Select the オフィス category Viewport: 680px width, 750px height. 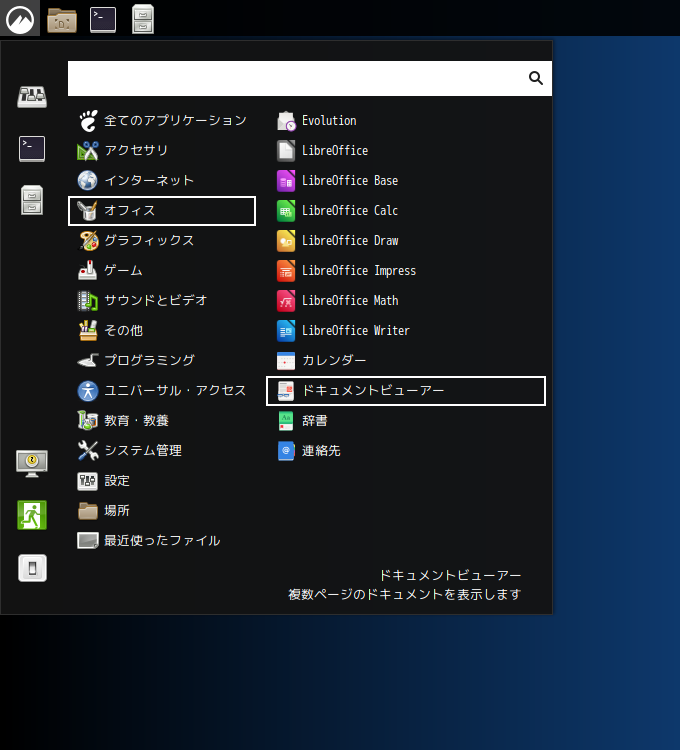pyautogui.click(x=162, y=210)
